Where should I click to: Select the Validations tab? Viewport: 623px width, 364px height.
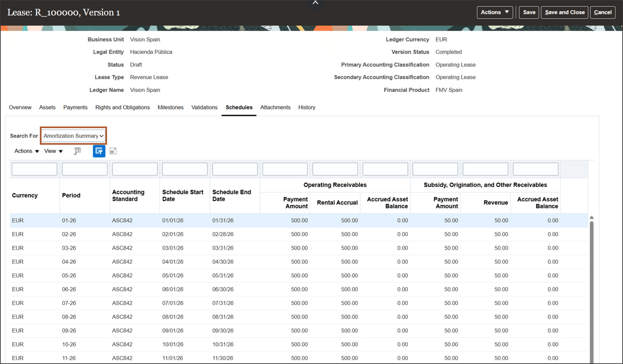(x=204, y=107)
